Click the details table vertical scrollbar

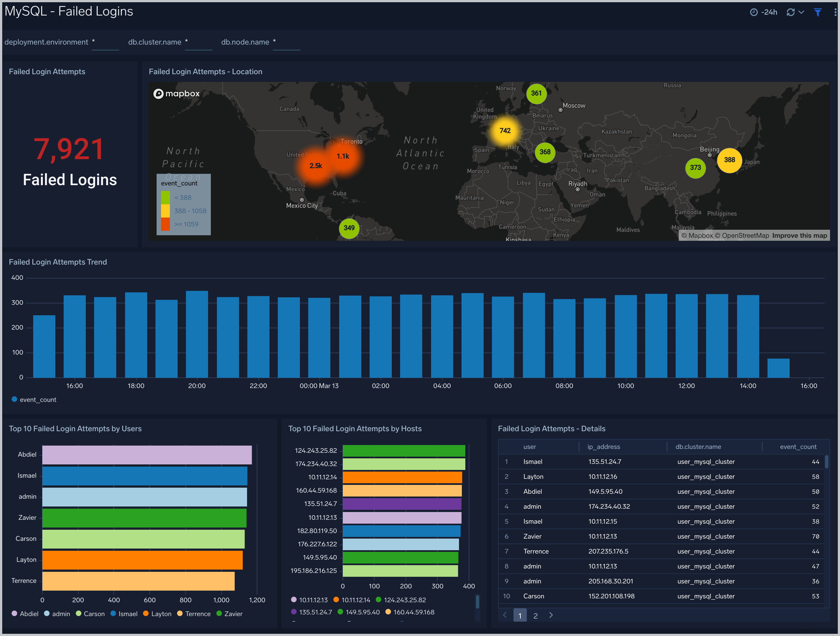pyautogui.click(x=827, y=462)
